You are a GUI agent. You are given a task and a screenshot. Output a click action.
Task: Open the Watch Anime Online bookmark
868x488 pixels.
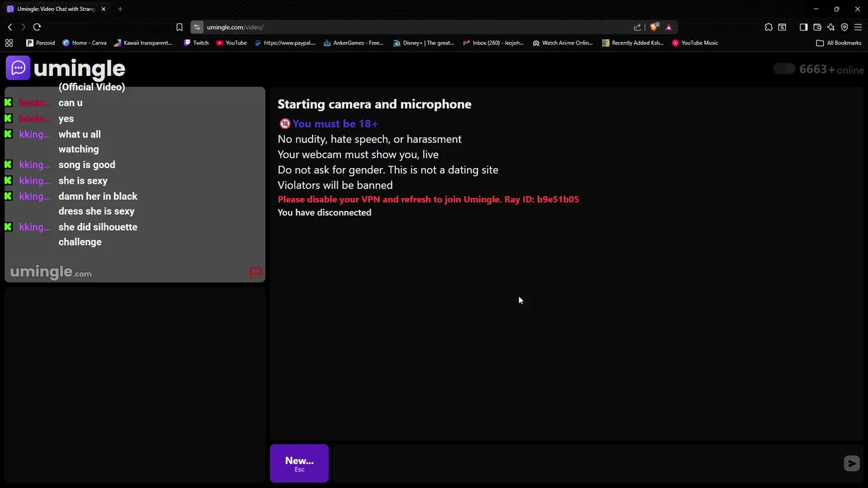click(x=563, y=43)
